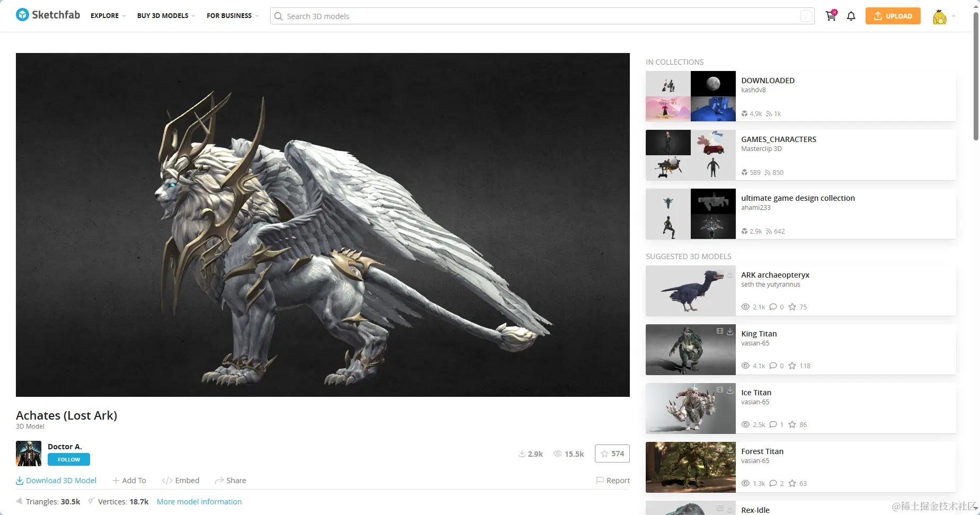Open the ARK archaeopteryx model thumbnail

pyautogui.click(x=690, y=290)
